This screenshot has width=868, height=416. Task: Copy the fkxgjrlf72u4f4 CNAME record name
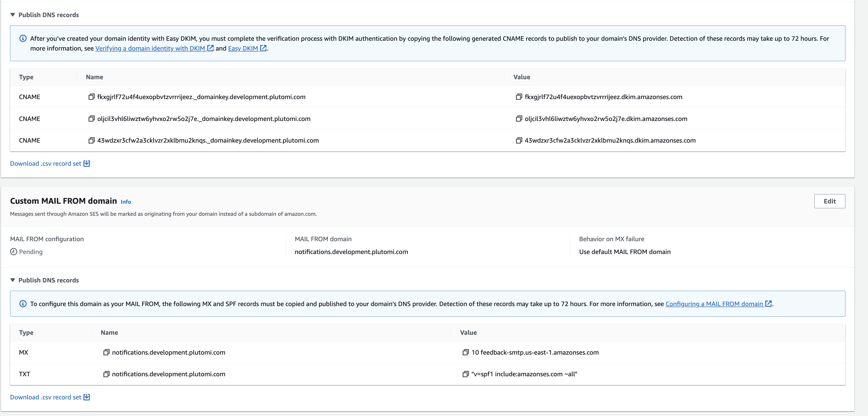(91, 97)
